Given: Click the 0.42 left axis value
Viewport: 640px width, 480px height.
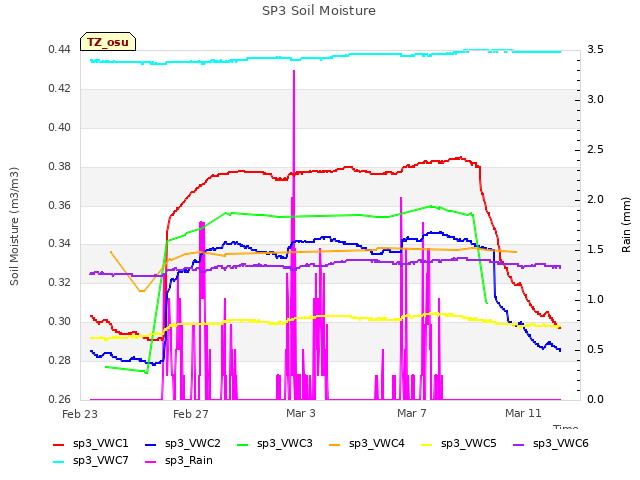Looking at the screenshot, I should click(60, 89).
